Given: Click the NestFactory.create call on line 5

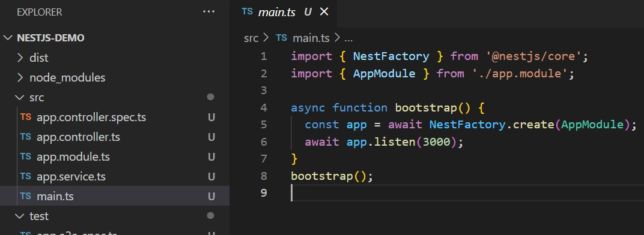Looking at the screenshot, I should coord(491,125).
